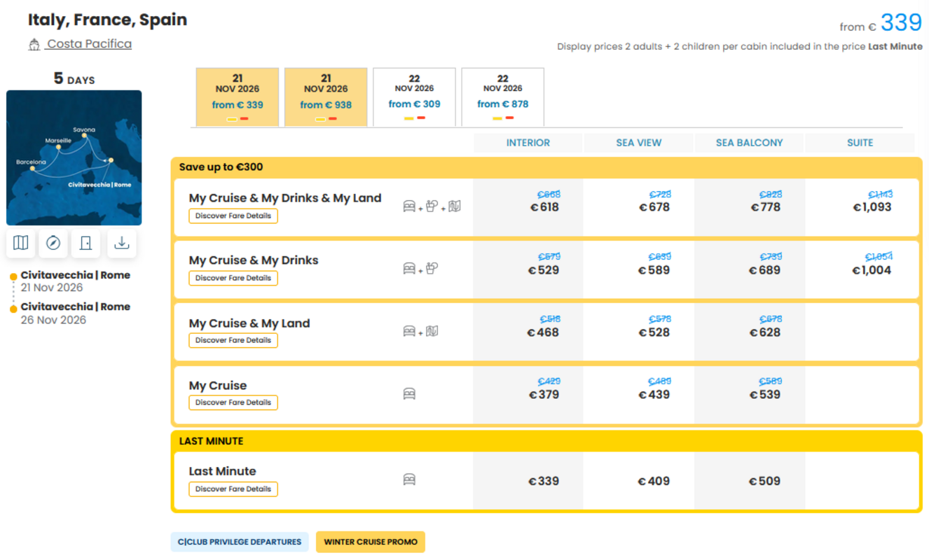Click the bed, drinks and map icons in the My Cruise & My Drinks & My Land row
The height and width of the screenshot is (560, 929).
click(x=432, y=206)
